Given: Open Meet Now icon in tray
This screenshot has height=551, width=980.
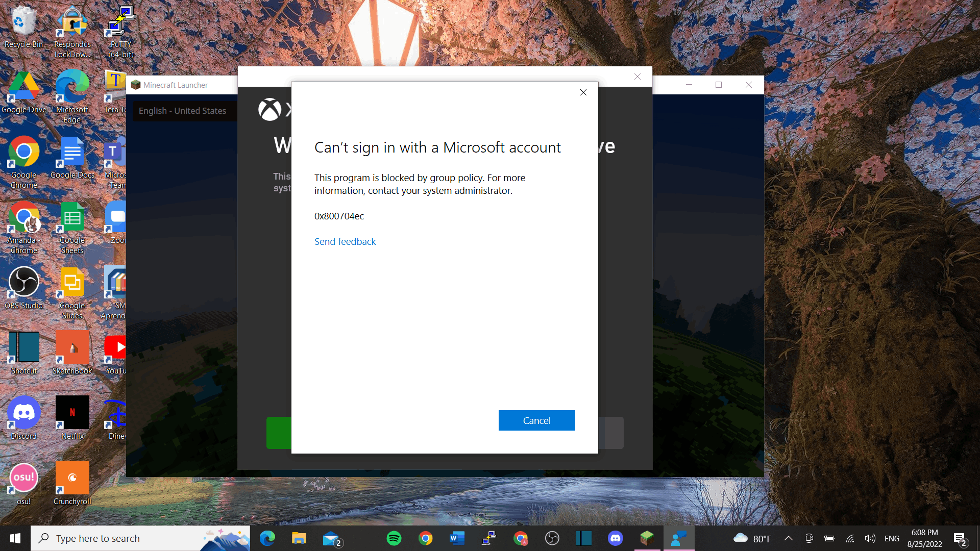Looking at the screenshot, I should pos(809,538).
